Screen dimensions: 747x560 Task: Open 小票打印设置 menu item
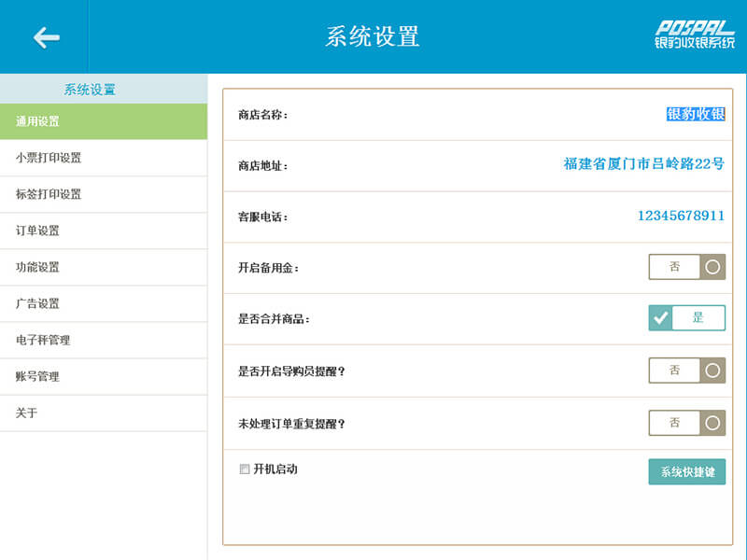tap(103, 158)
